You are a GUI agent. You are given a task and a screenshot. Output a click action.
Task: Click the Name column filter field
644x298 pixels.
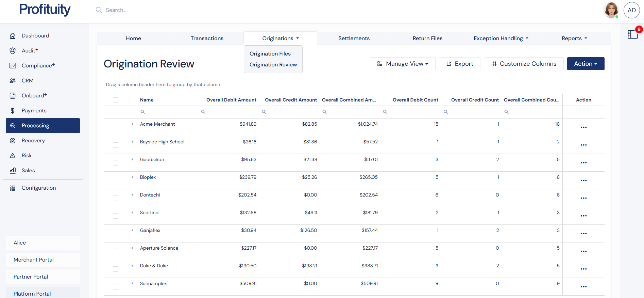pyautogui.click(x=170, y=112)
